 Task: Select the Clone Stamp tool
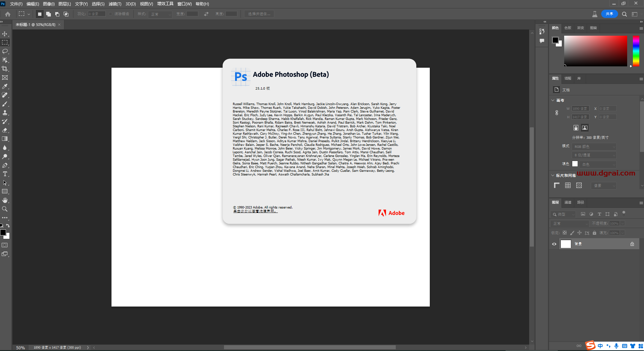pos(5,113)
